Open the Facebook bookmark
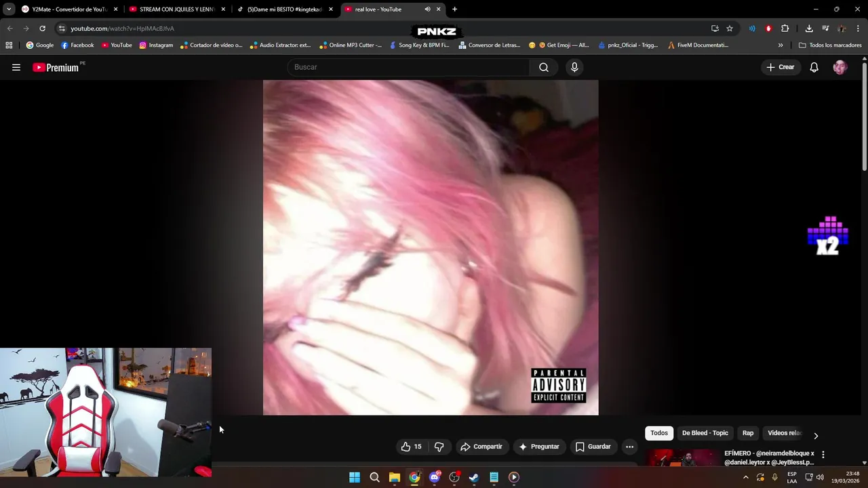The image size is (868, 488). coord(77,45)
